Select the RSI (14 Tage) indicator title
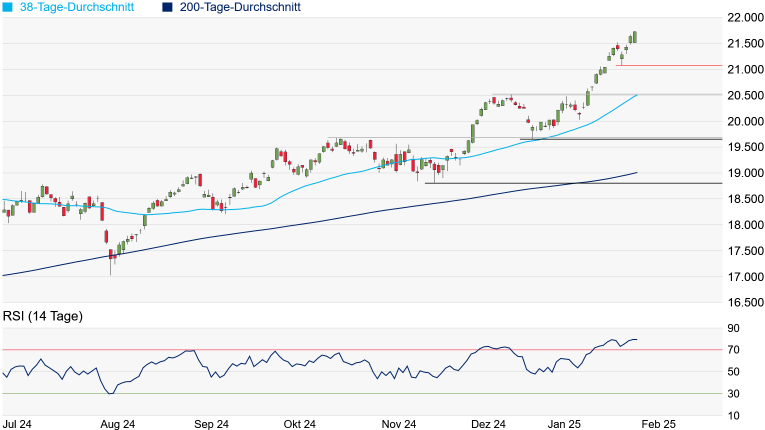This screenshot has height=430, width=765. 44,317
